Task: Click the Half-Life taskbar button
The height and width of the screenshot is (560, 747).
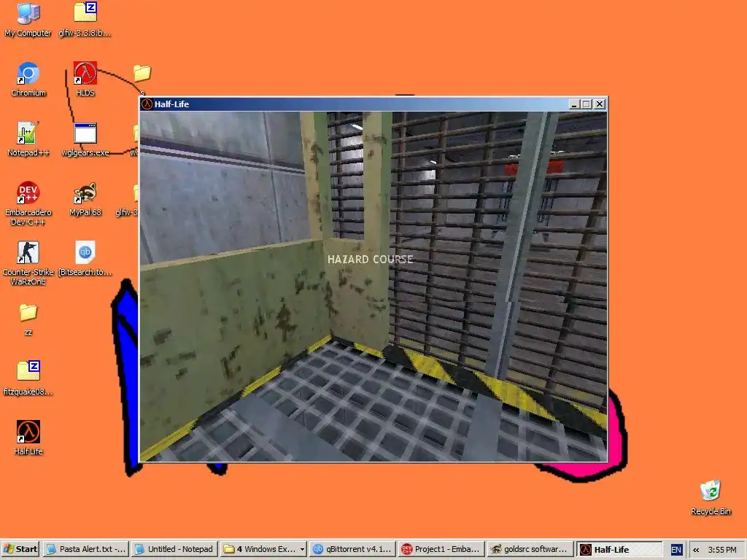Action: pyautogui.click(x=619, y=549)
